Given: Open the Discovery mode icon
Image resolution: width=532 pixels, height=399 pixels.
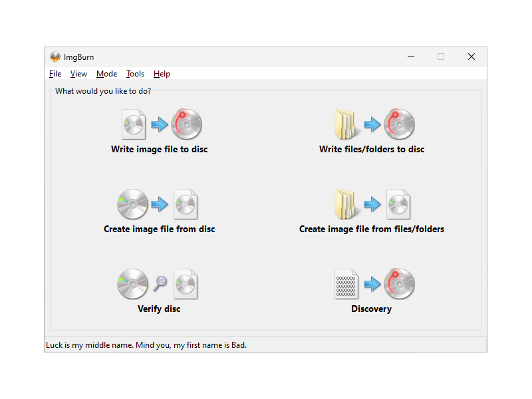Looking at the screenshot, I should tap(372, 284).
